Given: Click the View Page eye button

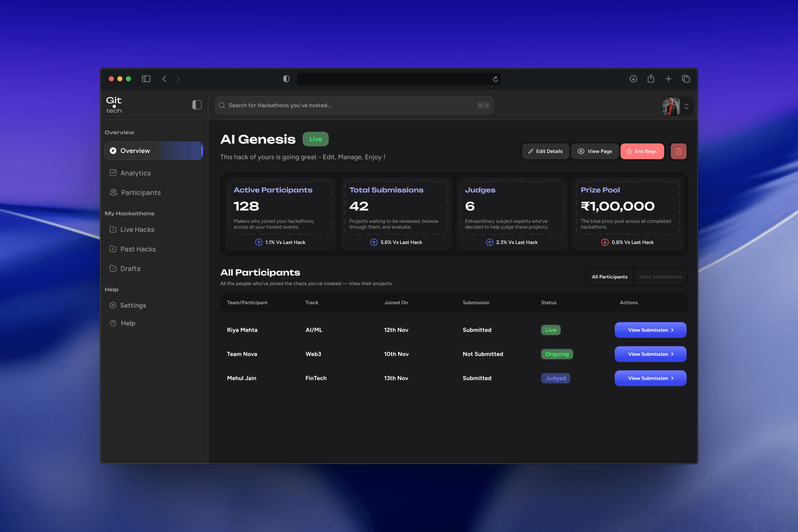Looking at the screenshot, I should [x=595, y=151].
